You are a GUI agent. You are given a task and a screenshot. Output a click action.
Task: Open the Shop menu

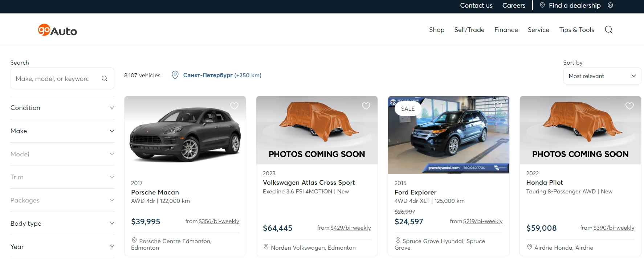tap(437, 30)
